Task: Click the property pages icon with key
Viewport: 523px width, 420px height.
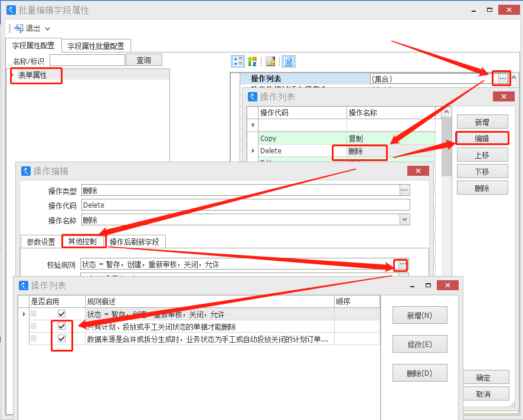Action: pos(270,61)
